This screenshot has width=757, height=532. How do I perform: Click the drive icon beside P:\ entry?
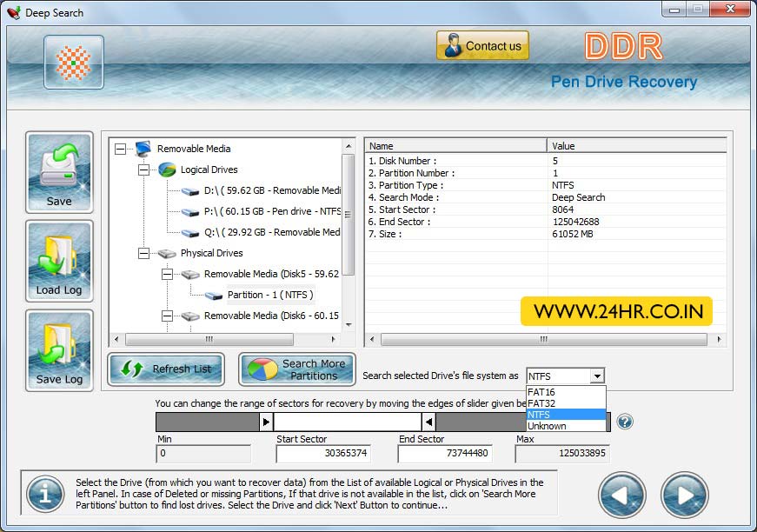click(x=190, y=212)
